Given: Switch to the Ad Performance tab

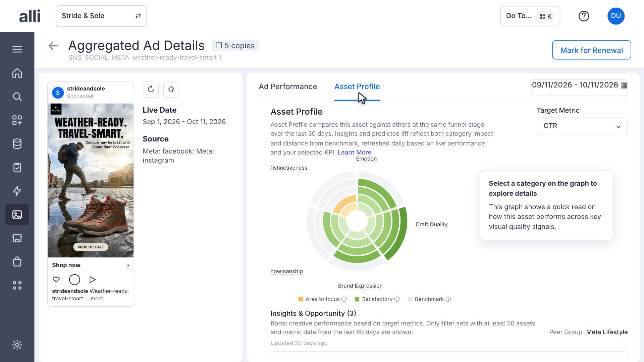Looking at the screenshot, I should [x=288, y=86].
